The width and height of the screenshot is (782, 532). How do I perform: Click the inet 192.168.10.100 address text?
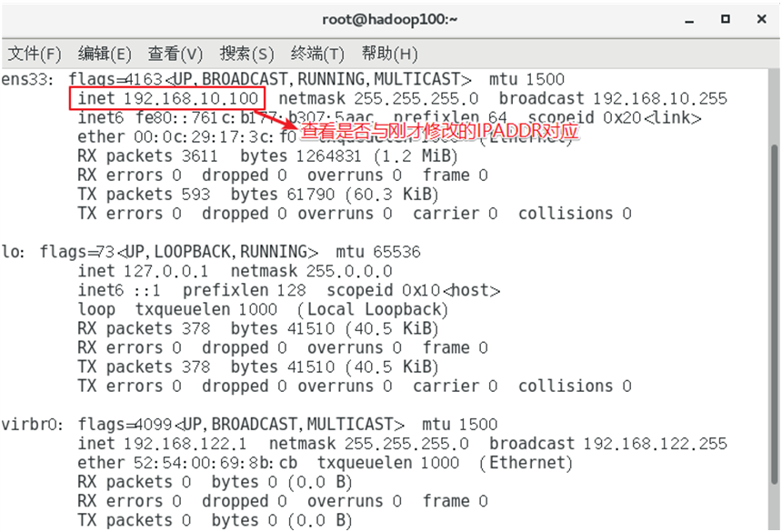coord(168,98)
